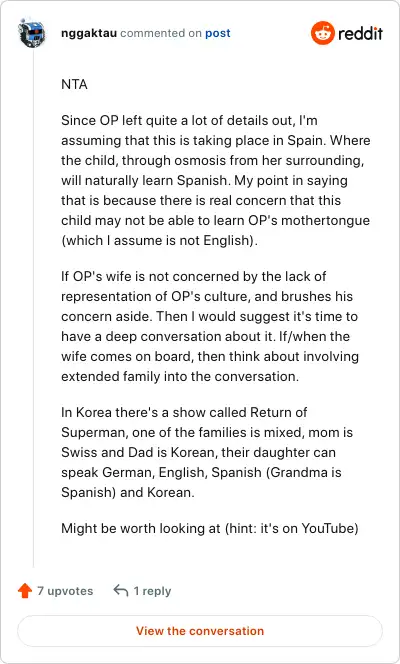Viewport: 400px width, 664px height.
Task: Click the 'NTA' verdict line
Action: point(74,84)
